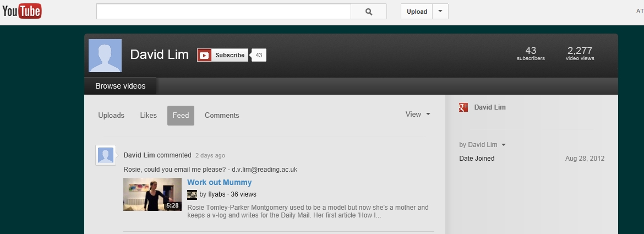Click the red Subscribe play icon
The width and height of the screenshot is (644, 234).
pyautogui.click(x=205, y=55)
